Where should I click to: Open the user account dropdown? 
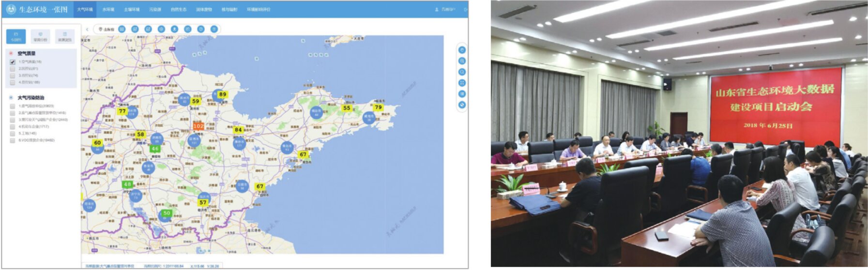tap(445, 9)
